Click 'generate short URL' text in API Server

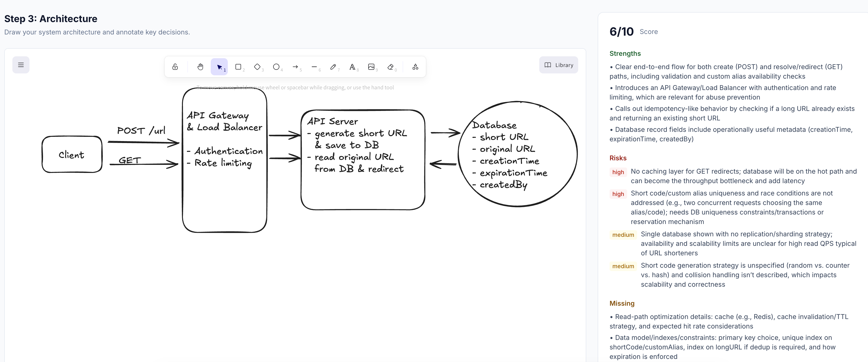[x=361, y=133]
